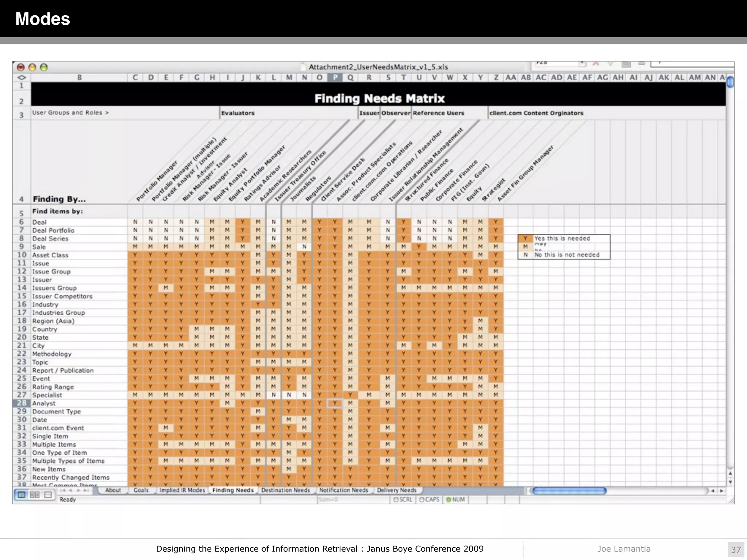
Task: Select column P header
Action: click(335, 77)
